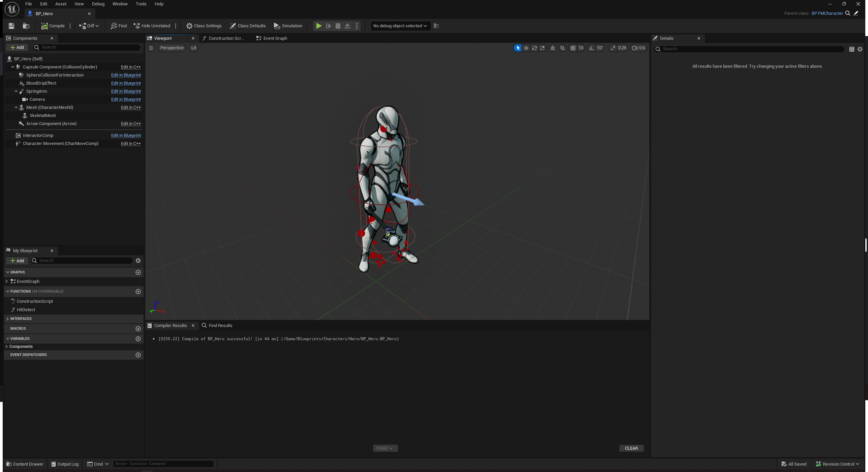The image size is (868, 472).
Task: Select the rotate transform tool
Action: pyautogui.click(x=534, y=48)
